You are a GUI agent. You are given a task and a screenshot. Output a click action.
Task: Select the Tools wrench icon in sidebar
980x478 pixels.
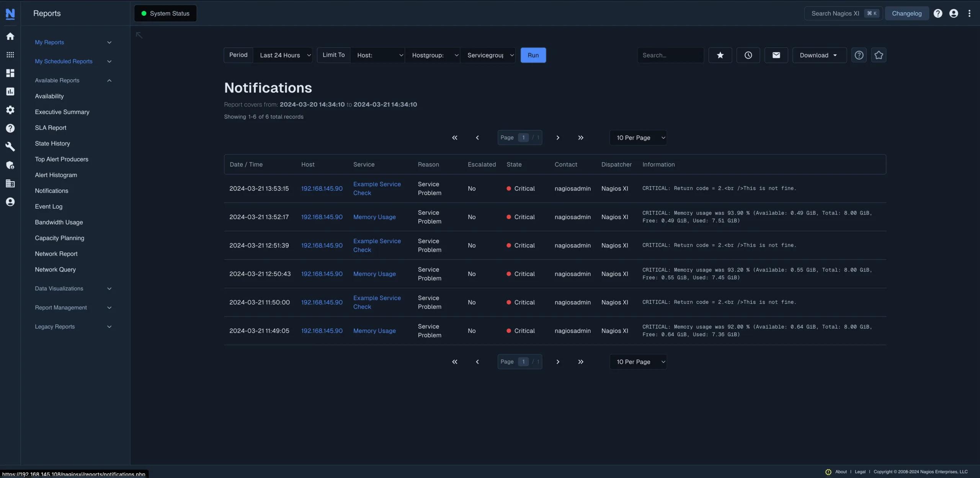10,146
